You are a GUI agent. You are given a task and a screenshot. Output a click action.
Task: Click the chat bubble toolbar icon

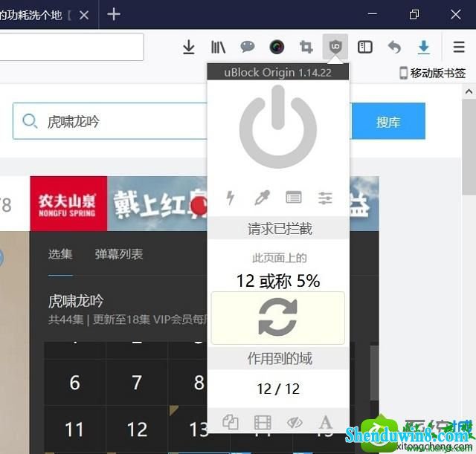click(248, 47)
